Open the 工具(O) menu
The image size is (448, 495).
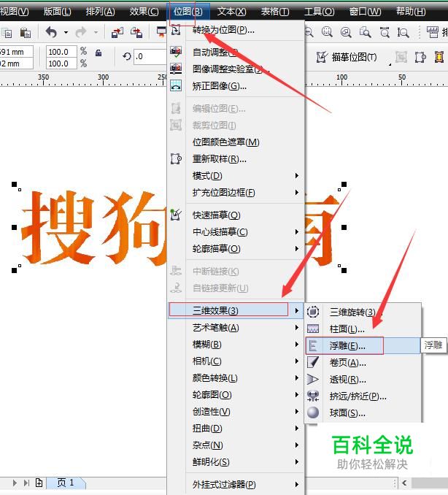pos(320,12)
